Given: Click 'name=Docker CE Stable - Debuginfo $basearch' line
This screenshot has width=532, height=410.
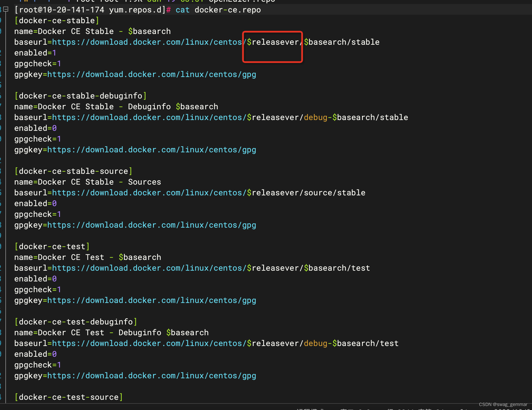Looking at the screenshot, I should coord(116,107).
